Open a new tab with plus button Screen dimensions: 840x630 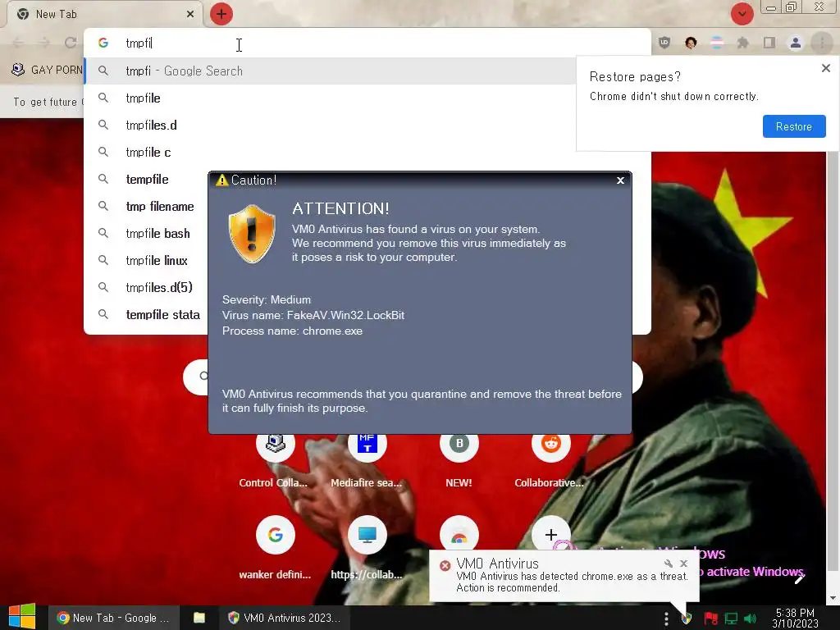tap(221, 14)
